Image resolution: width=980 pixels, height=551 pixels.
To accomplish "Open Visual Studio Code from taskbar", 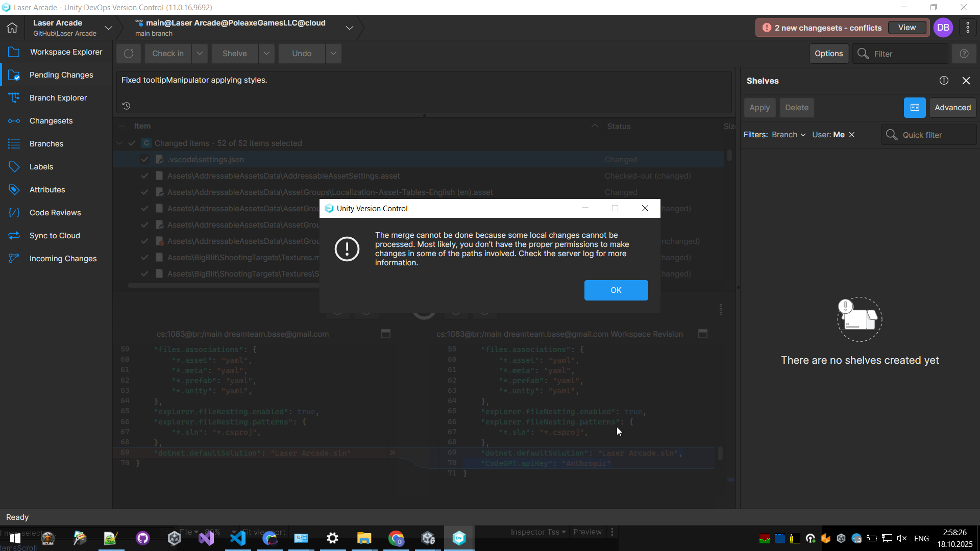I will [238, 538].
